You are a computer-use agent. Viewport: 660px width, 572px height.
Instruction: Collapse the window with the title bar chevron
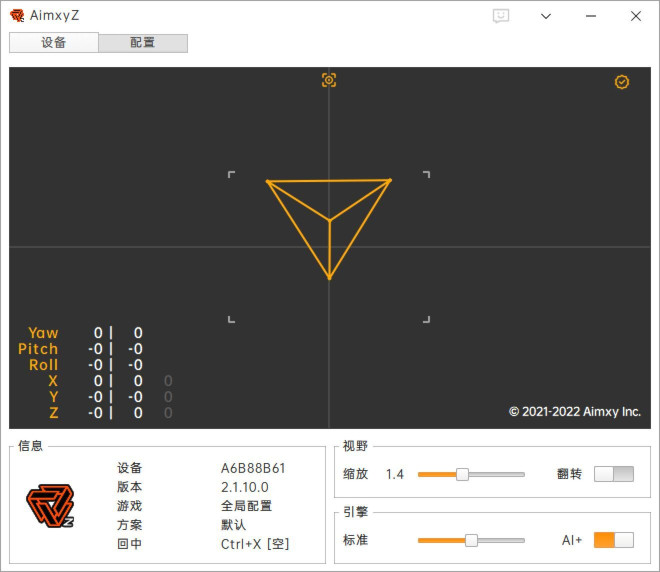[546, 16]
